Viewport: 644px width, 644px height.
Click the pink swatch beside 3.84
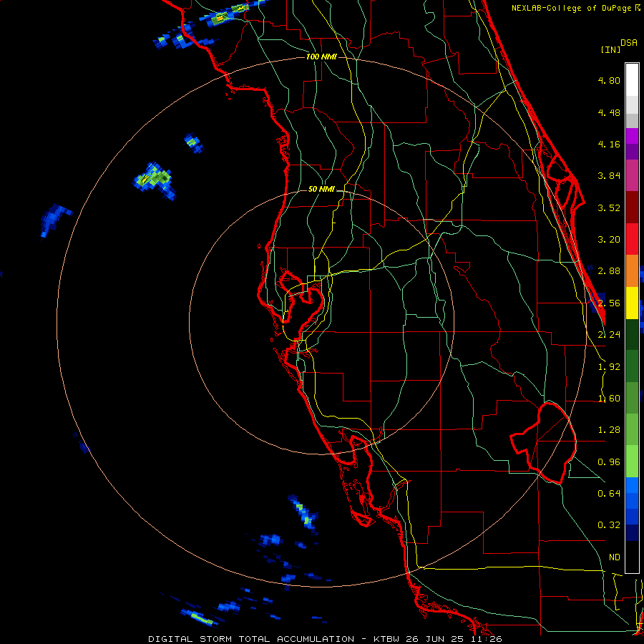tap(632, 175)
